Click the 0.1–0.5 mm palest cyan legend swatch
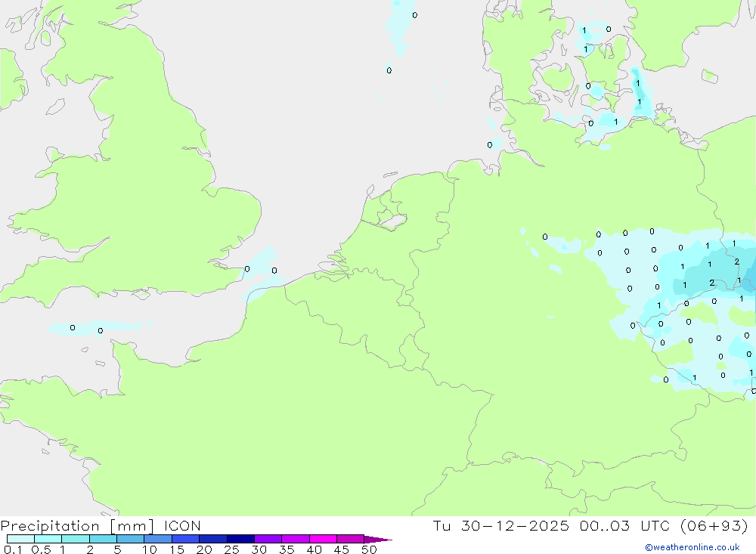The height and width of the screenshot is (554, 756). (x=20, y=539)
